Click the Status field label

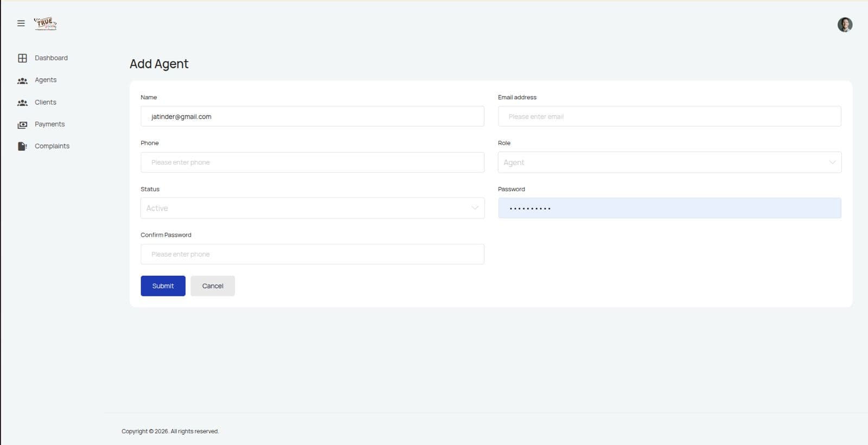(150, 189)
